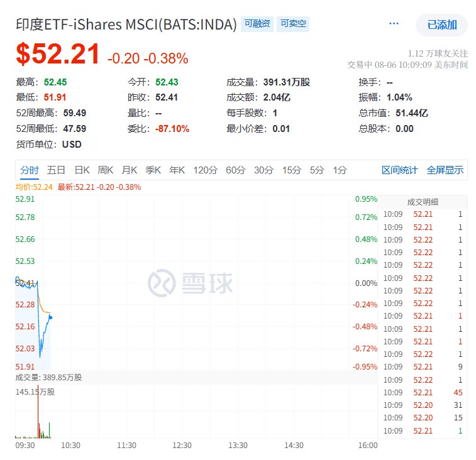Select the 120分 interval tab
The height and width of the screenshot is (460, 476).
point(206,170)
